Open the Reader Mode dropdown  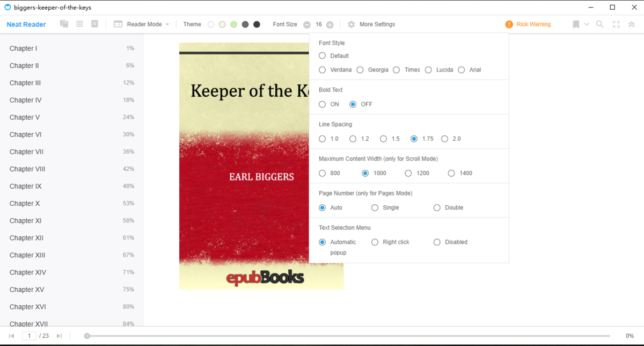(x=141, y=24)
